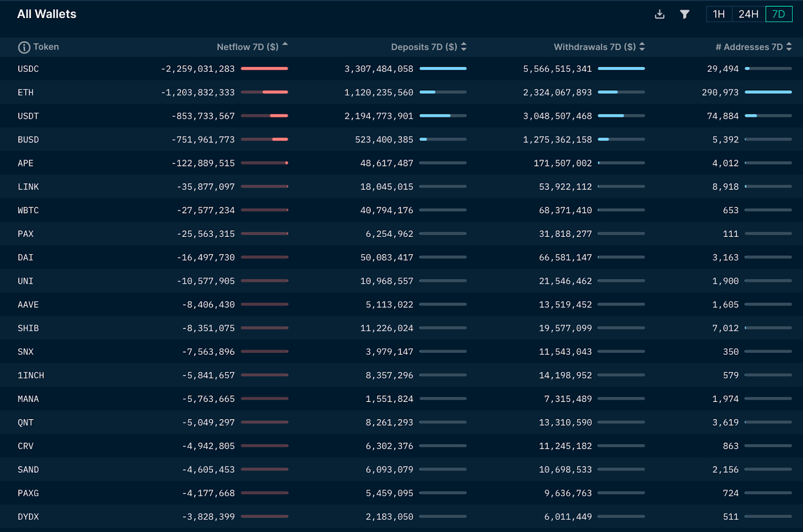This screenshot has width=803, height=532.
Task: Click USDC deposits blue bar
Action: click(443, 68)
